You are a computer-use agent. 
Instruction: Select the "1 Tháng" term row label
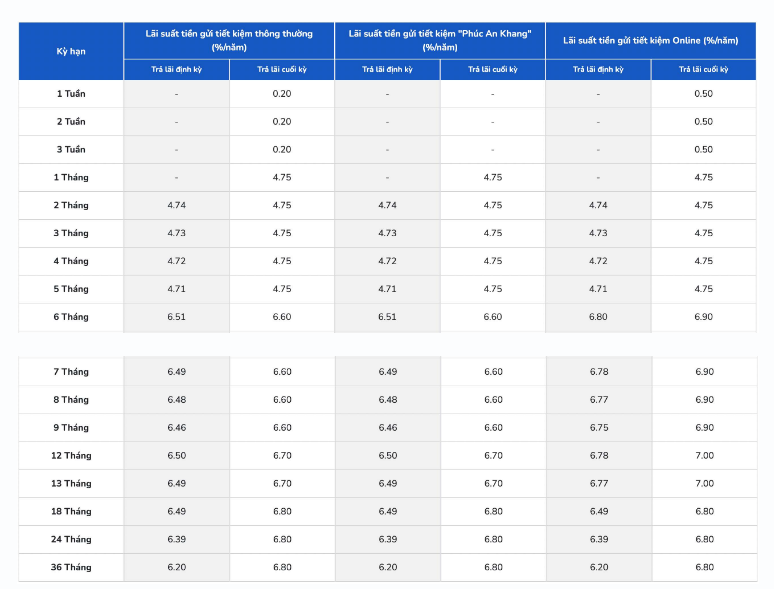pyautogui.click(x=71, y=178)
